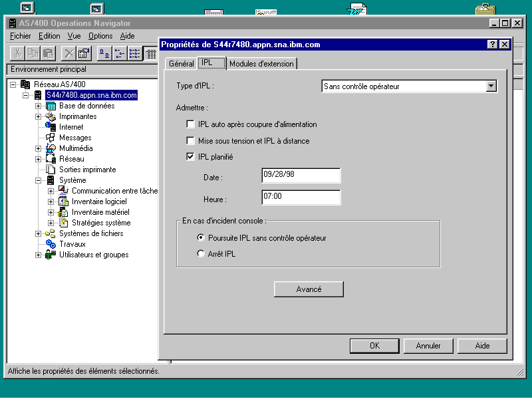Image resolution: width=532 pixels, height=399 pixels.
Task: Click into the Heure input field
Action: (x=301, y=198)
